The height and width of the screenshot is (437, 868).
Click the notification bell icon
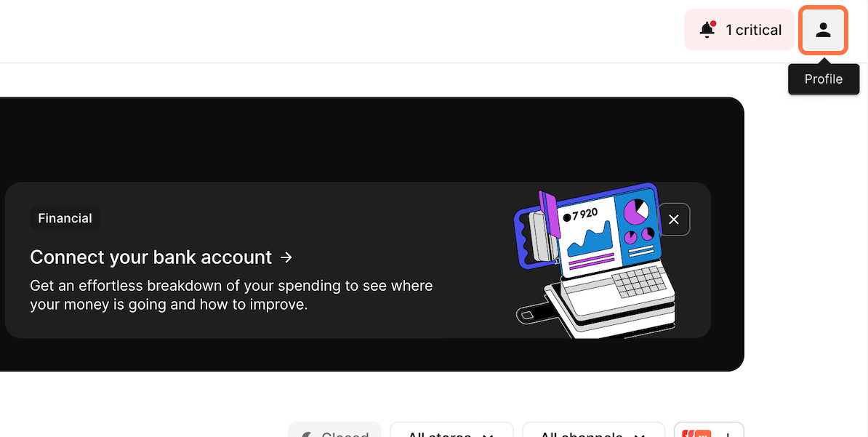coord(707,30)
